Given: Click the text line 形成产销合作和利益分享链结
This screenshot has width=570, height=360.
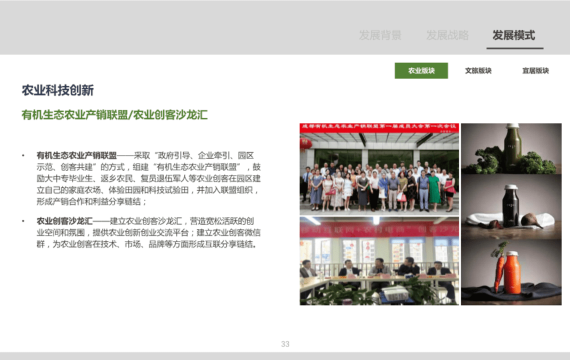Looking at the screenshot, I should (92, 202).
